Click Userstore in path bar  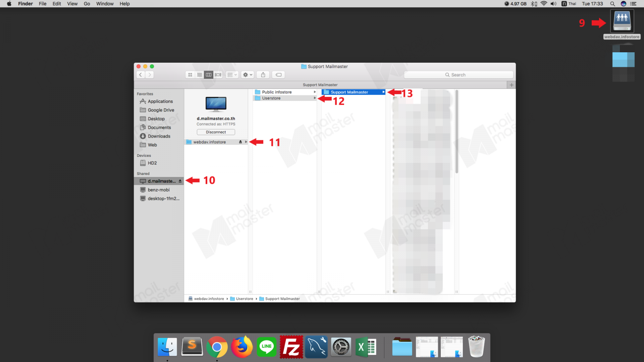[x=242, y=299]
